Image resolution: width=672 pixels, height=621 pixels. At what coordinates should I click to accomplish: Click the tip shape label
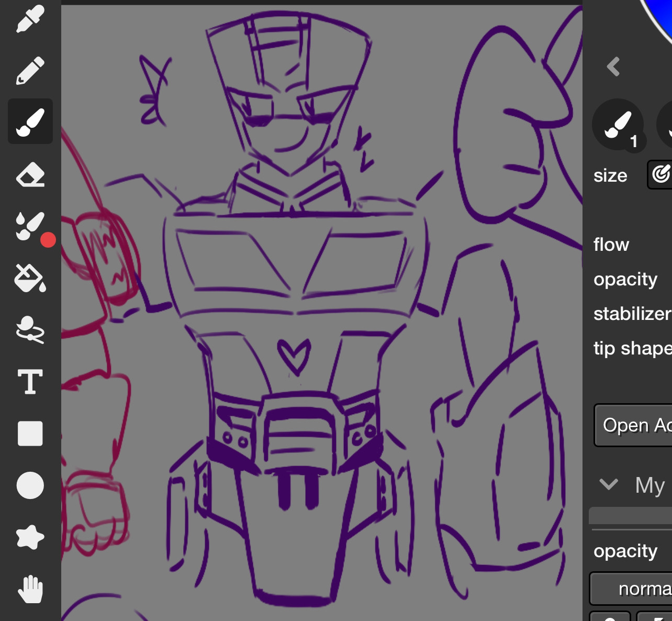pyautogui.click(x=632, y=348)
